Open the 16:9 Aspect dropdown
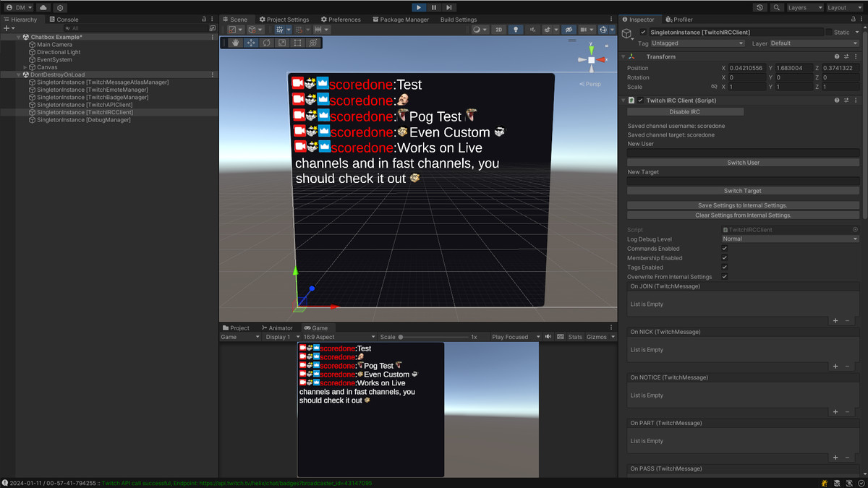This screenshot has width=868, height=488. tap(341, 337)
